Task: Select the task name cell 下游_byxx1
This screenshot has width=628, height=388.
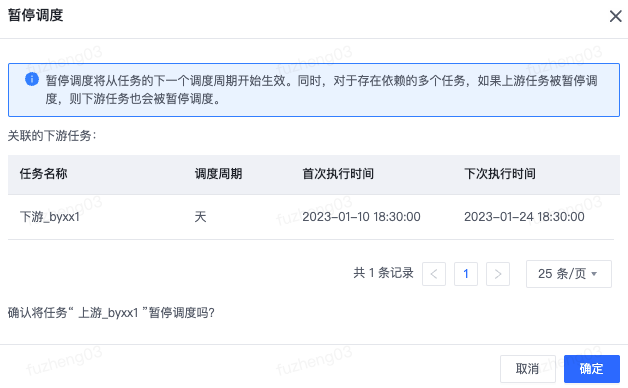Action: coord(50,217)
